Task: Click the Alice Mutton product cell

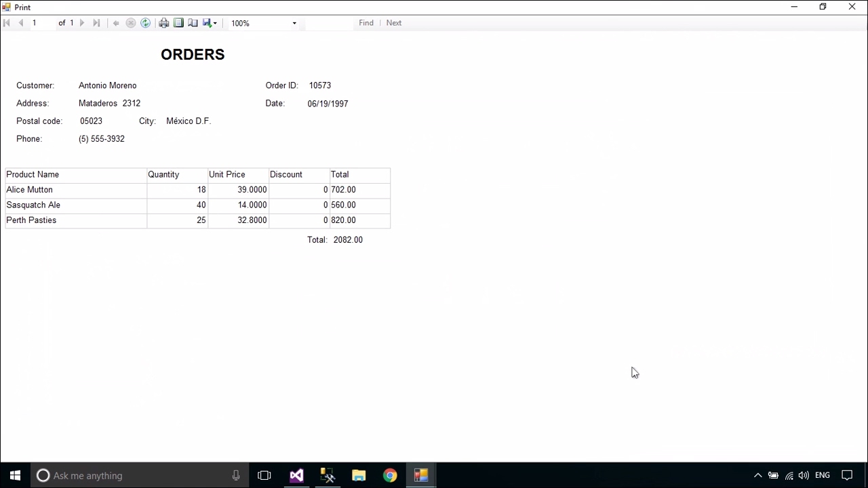Action: [x=76, y=190]
